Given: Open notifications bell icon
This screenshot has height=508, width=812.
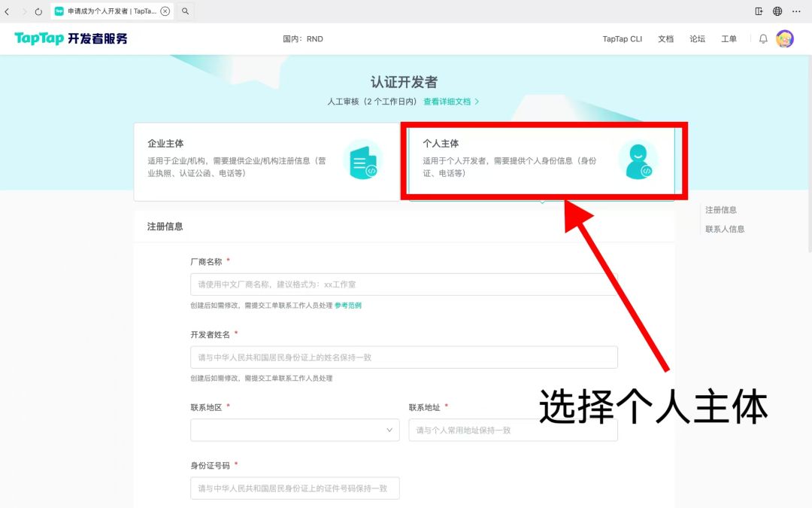Looking at the screenshot, I should pos(763,39).
